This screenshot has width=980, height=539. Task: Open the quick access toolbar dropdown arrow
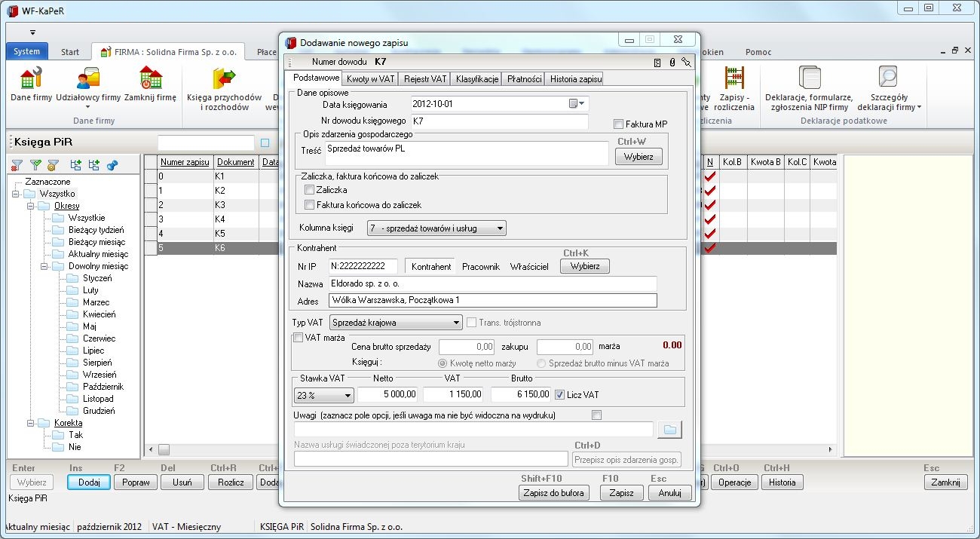tap(33, 32)
